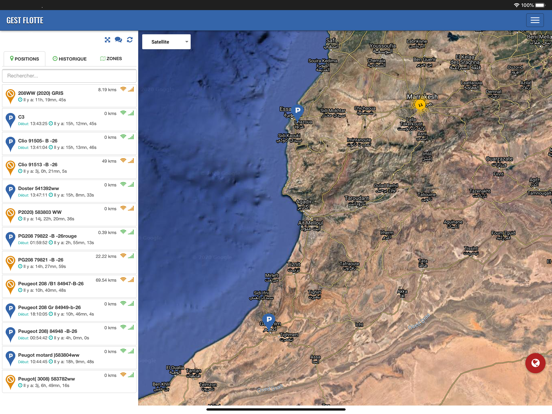Select vehicle Clio 91505- B -26
552x414 pixels.
pos(38,141)
